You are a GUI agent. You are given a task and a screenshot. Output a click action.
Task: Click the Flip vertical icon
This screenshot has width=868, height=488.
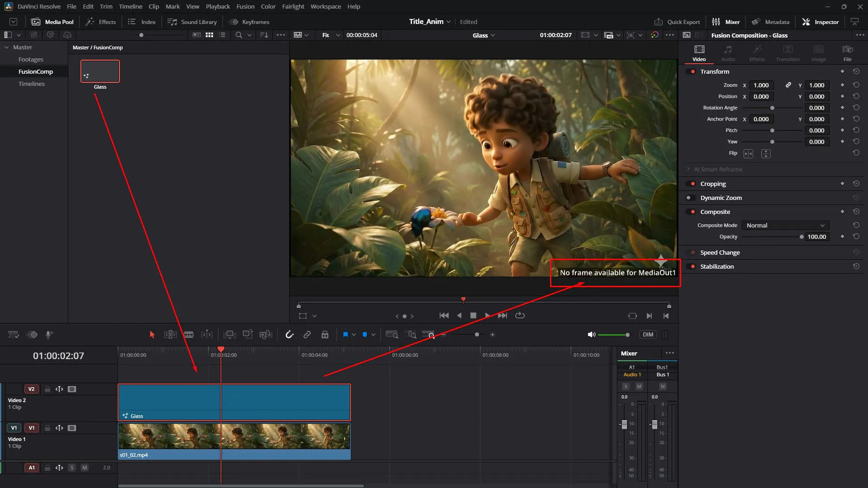pos(766,154)
